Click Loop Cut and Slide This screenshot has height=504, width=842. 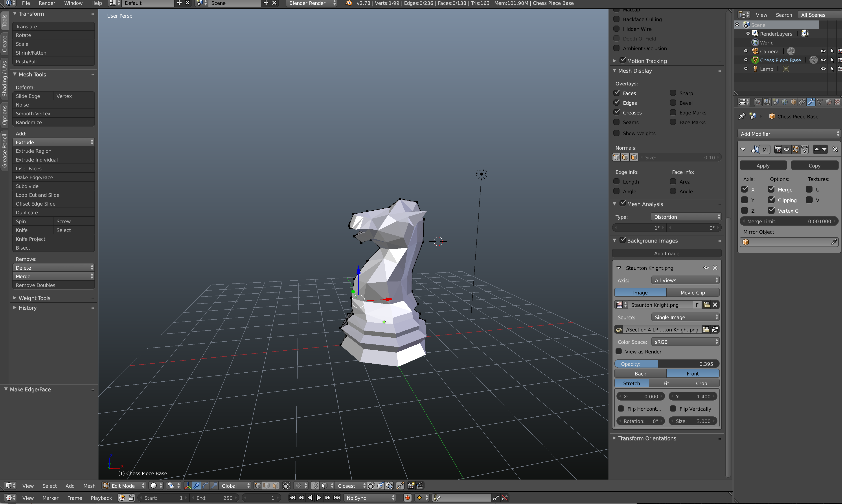coord(53,195)
